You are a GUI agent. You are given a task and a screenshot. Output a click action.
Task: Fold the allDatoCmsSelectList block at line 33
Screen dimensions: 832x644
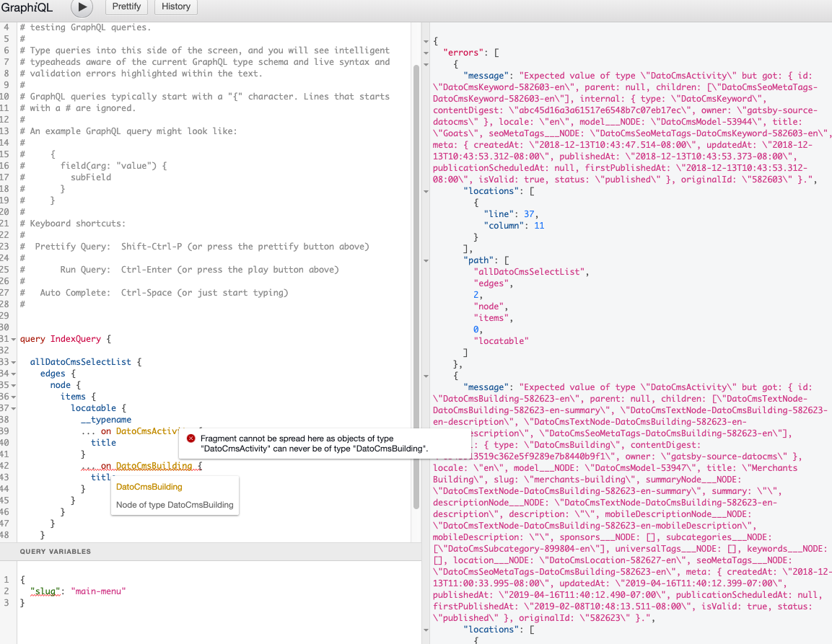pyautogui.click(x=13, y=362)
